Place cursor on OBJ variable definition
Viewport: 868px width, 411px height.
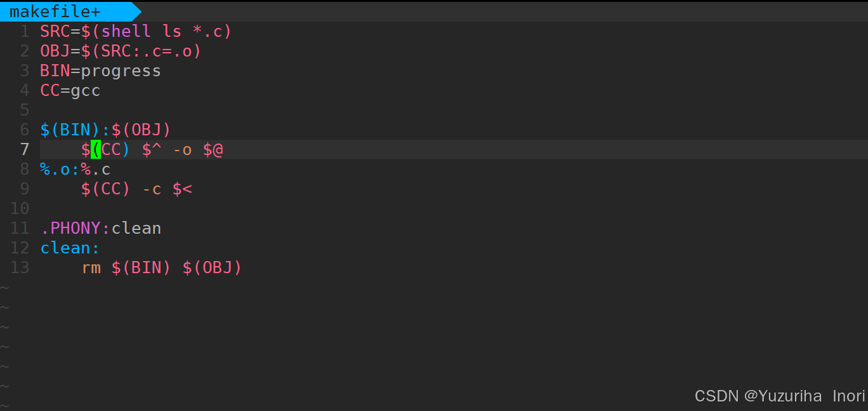[55, 51]
